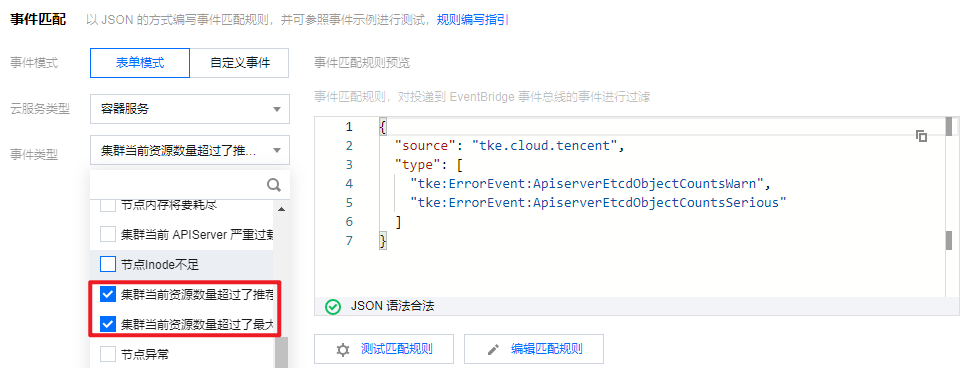Collapse the 事件类型 dropdown
The image size is (976, 368).
(190, 150)
